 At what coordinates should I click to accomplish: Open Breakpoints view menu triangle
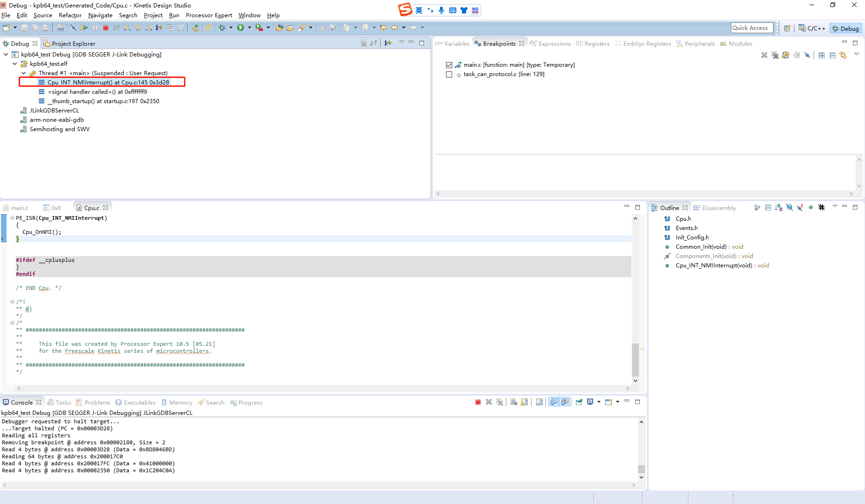pos(857,54)
